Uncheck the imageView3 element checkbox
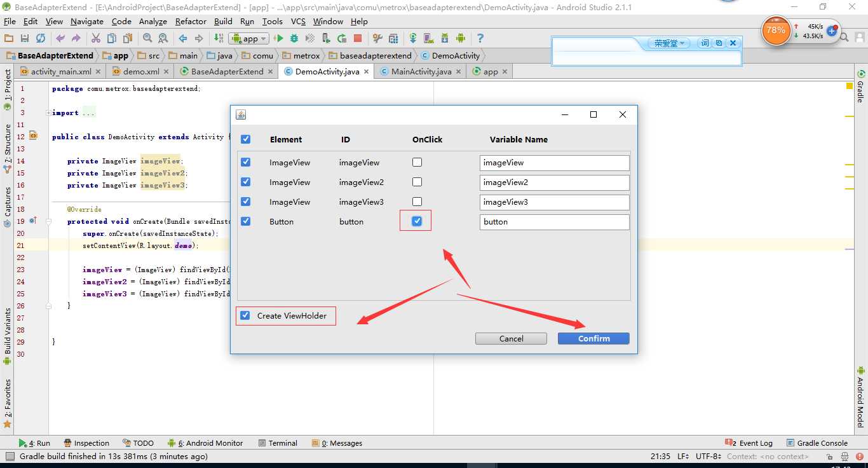 click(246, 202)
